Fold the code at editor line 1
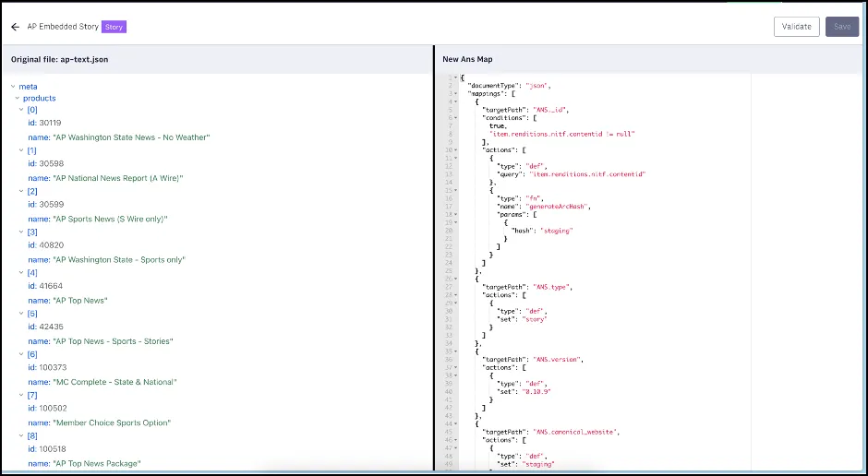This screenshot has width=868, height=476. [x=456, y=78]
